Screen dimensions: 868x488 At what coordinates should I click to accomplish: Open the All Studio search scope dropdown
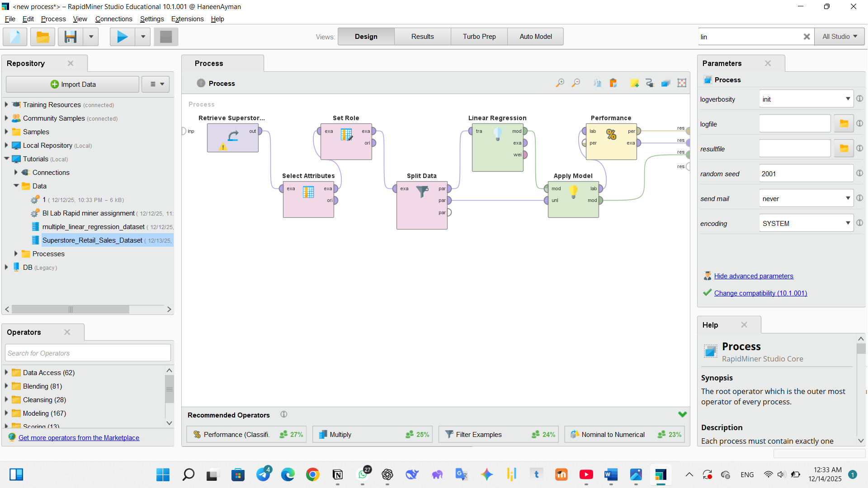tap(840, 37)
